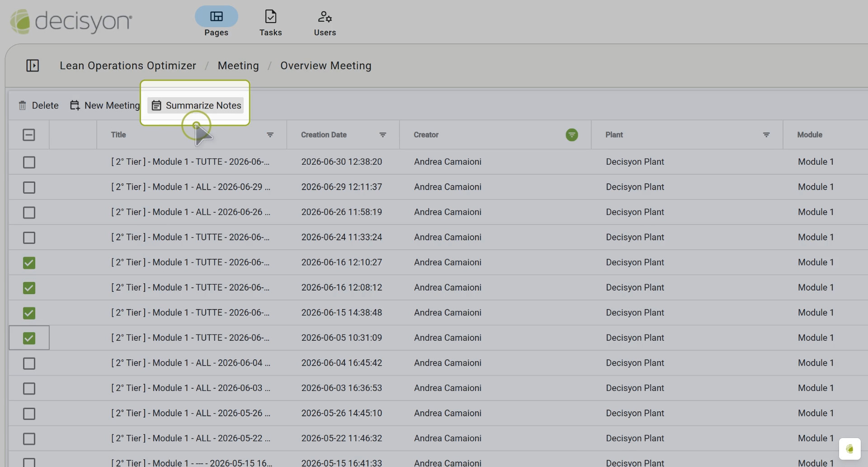Uncheck the 2026-06-16 12:08:12 meeting row

[29, 288]
